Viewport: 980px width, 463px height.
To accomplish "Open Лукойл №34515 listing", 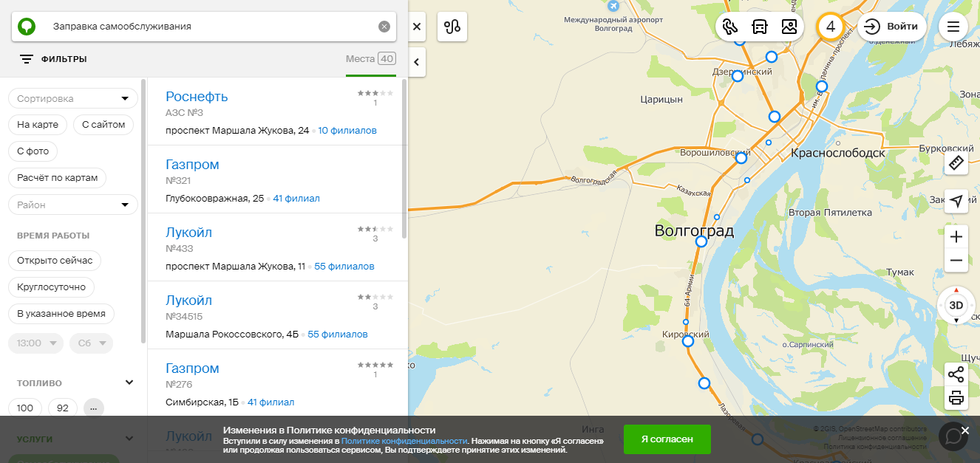I will (x=277, y=315).
